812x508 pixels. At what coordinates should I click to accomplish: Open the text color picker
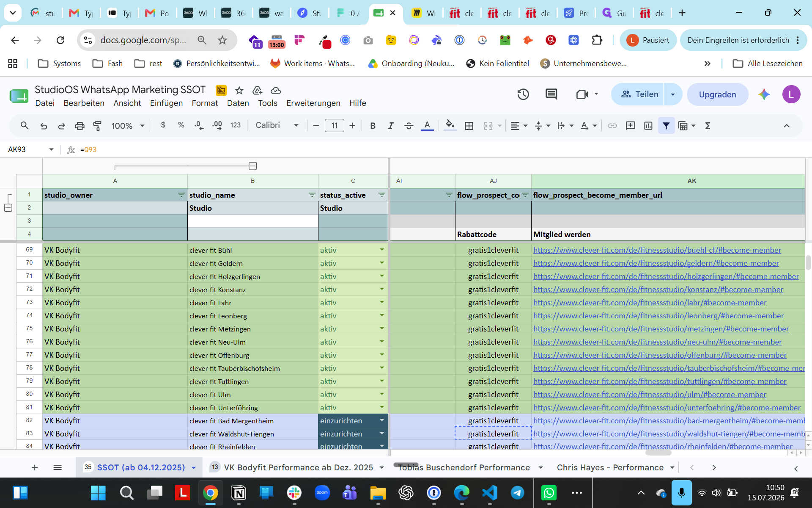click(x=427, y=126)
